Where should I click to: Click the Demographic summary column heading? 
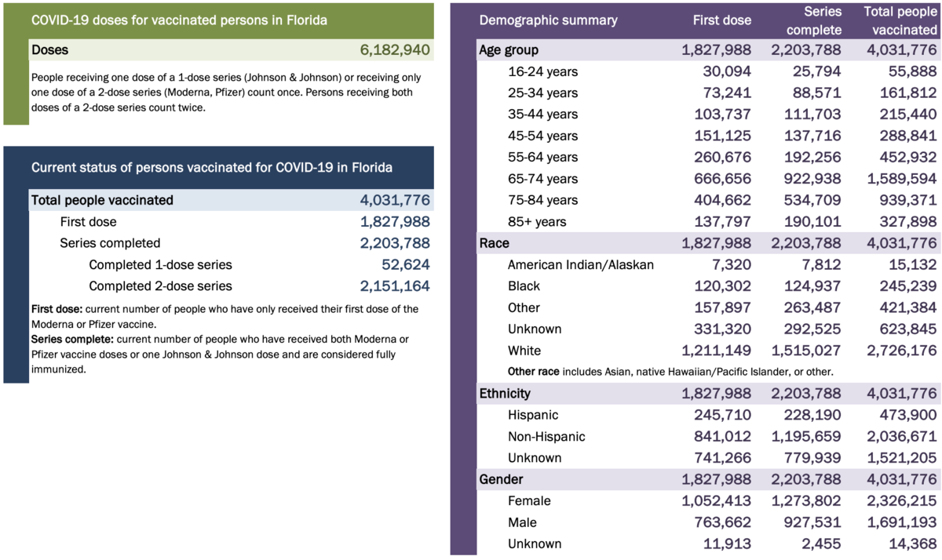pos(548,20)
